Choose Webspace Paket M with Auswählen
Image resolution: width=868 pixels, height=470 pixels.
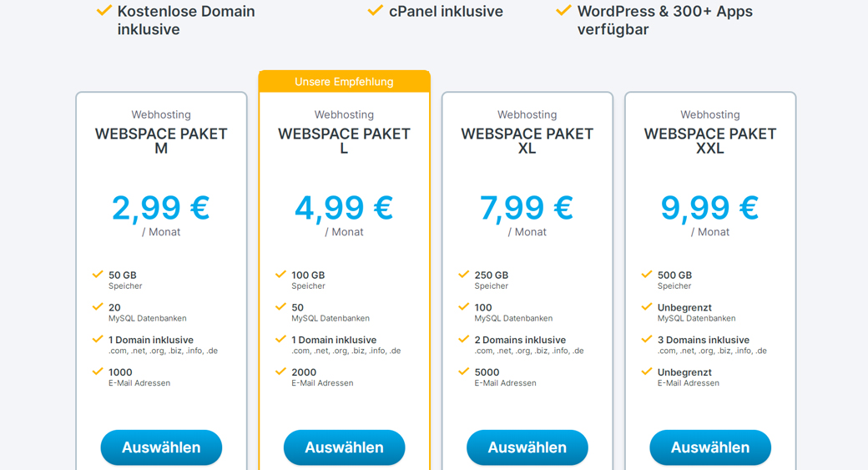(x=161, y=447)
